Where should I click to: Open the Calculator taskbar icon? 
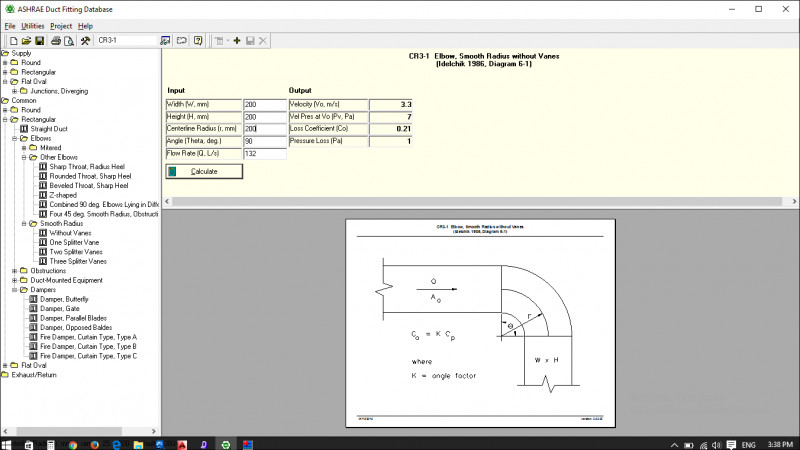coord(51,445)
